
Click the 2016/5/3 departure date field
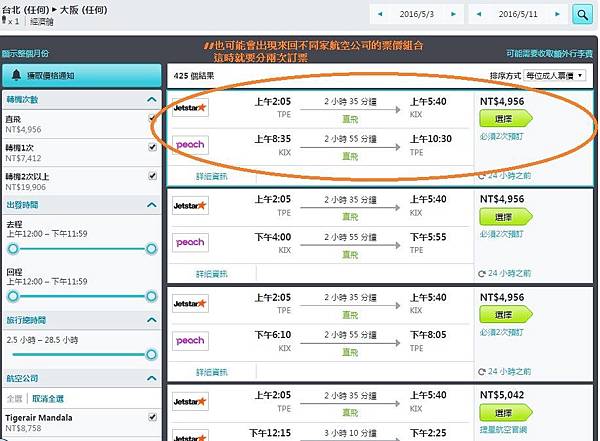pos(416,14)
